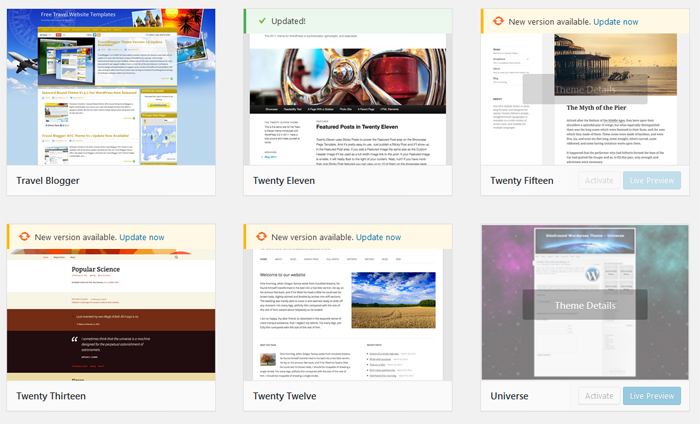Click the update icon on Twenty Thirteen
This screenshot has width=700, height=424.
pos(25,237)
